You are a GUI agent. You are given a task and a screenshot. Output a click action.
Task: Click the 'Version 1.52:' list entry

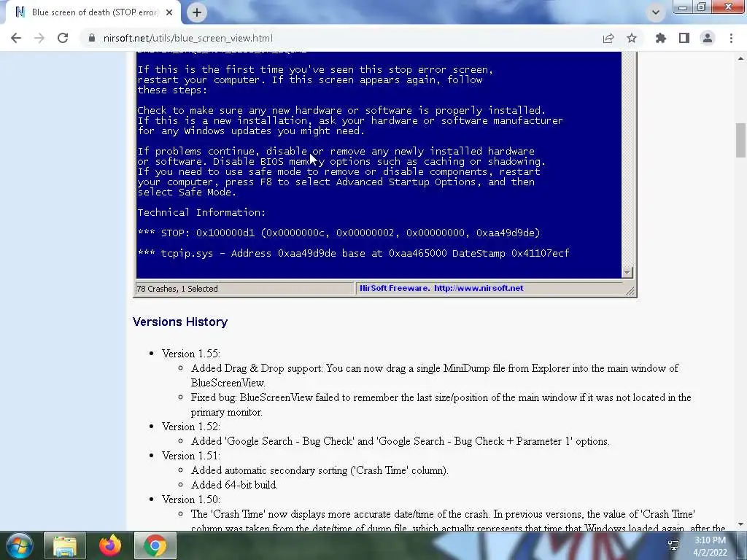coord(190,427)
